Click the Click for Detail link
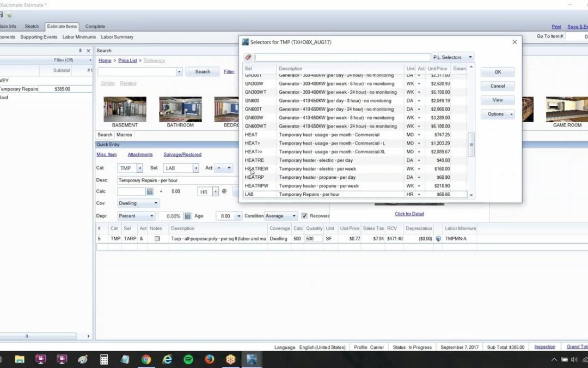Image resolution: width=588 pixels, height=368 pixels. coord(409,214)
